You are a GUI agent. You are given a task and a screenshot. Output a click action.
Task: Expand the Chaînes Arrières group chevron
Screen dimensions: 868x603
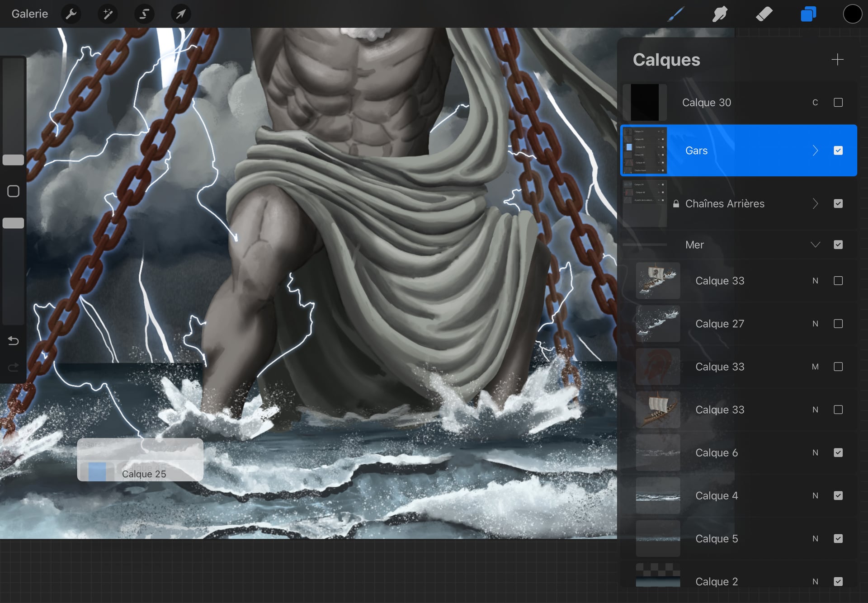pos(815,204)
